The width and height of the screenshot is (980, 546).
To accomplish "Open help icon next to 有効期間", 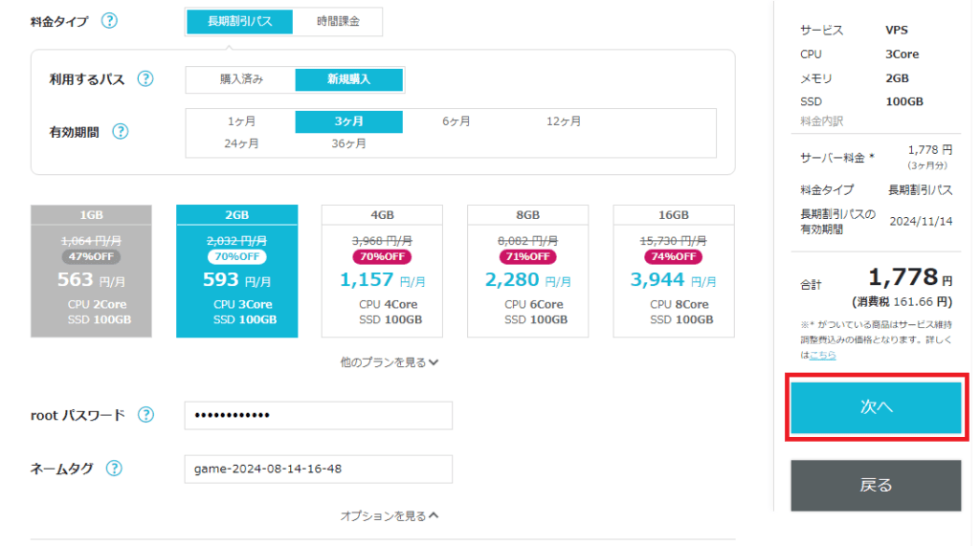I will point(121,131).
